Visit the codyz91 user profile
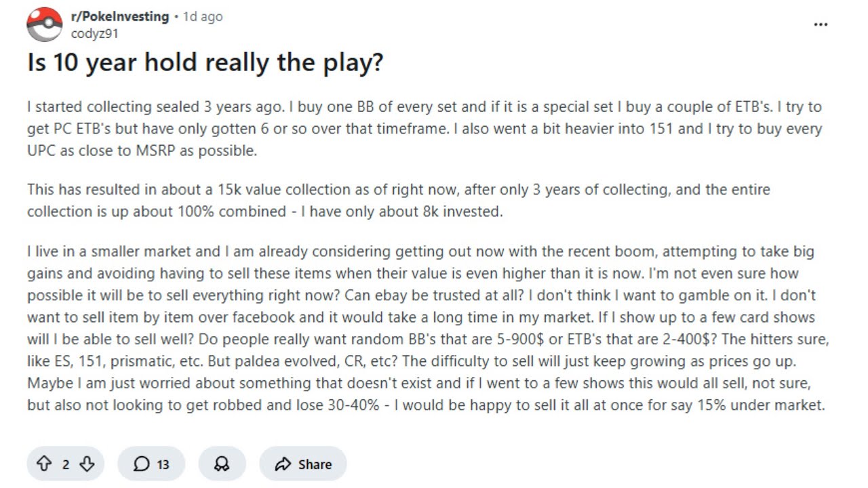The width and height of the screenshot is (868, 488). click(94, 33)
